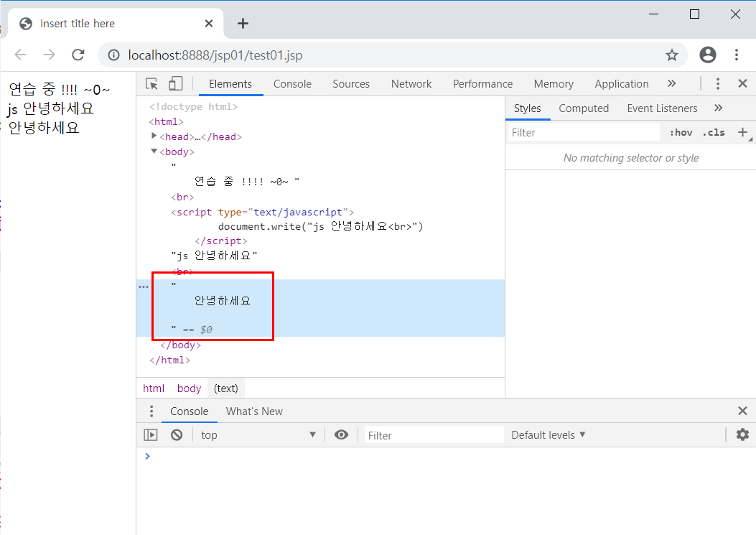This screenshot has width=756, height=535.
Task: Open the Sources tab
Action: 351,84
